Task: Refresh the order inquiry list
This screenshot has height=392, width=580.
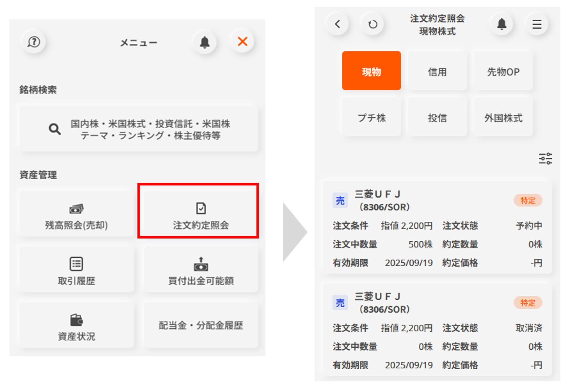Action: coord(372,24)
